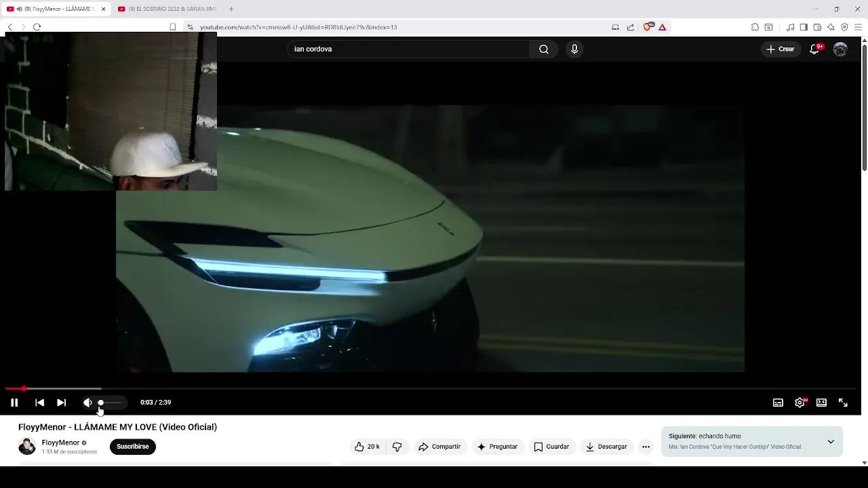
Task: Open the YouTube notifications bell
Action: (x=815, y=49)
